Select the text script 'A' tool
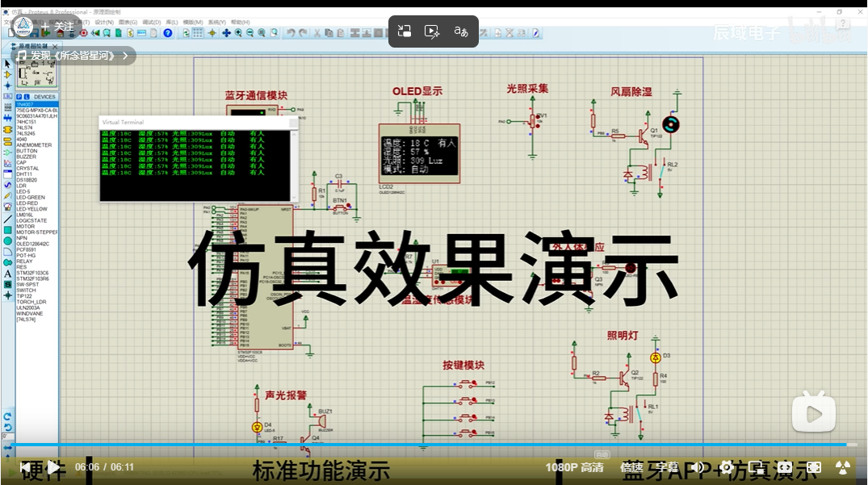Viewport: 868px width, 485px height. point(8,274)
